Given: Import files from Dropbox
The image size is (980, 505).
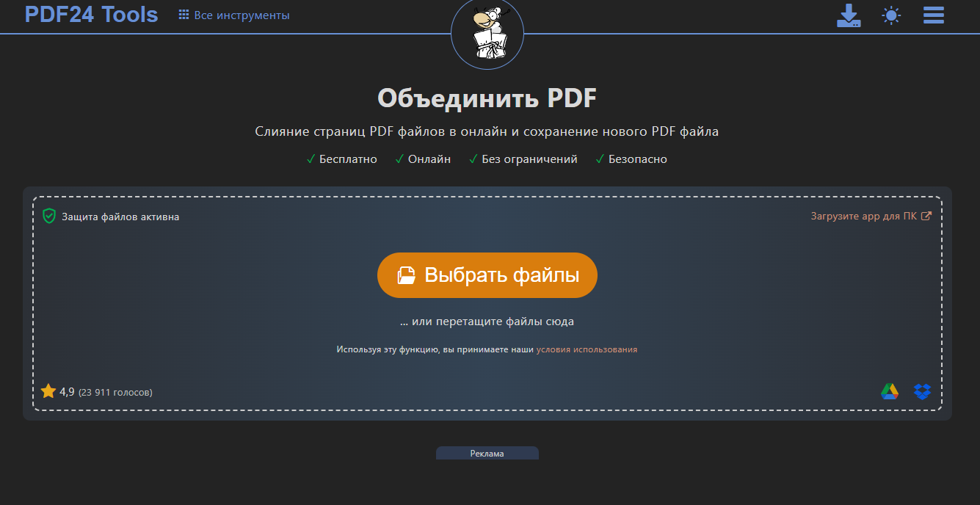Looking at the screenshot, I should tap(922, 391).
